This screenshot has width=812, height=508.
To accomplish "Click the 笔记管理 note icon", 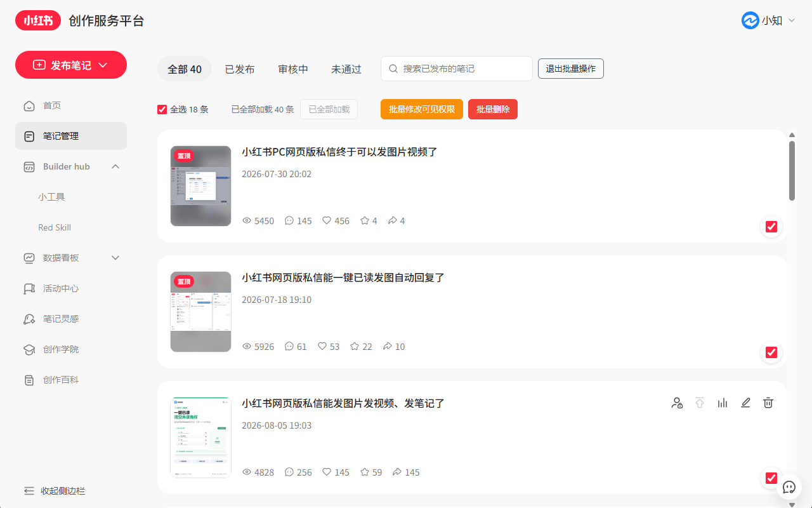I will (29, 136).
